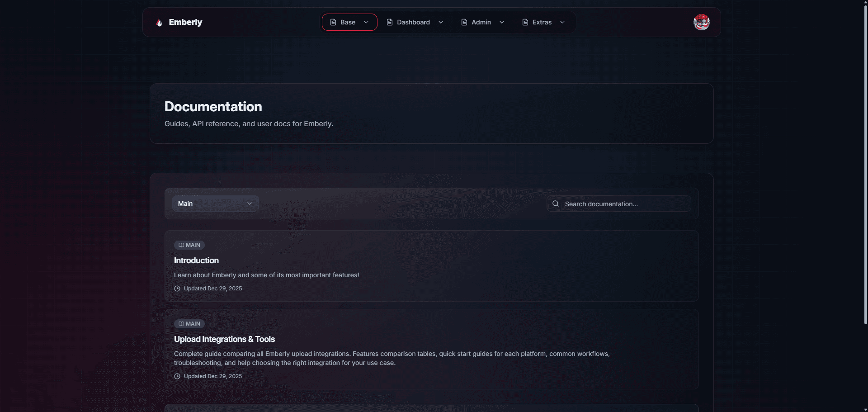Open the Introduction documentation page
Image resolution: width=868 pixels, height=412 pixels.
pyautogui.click(x=196, y=260)
